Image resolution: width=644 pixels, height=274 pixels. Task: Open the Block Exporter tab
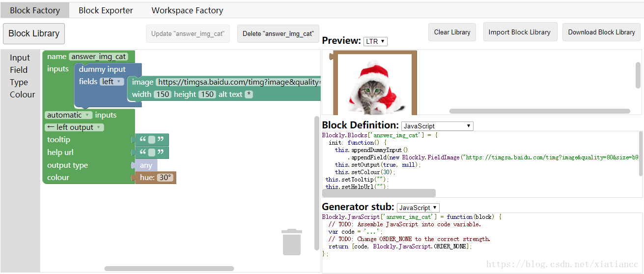106,10
